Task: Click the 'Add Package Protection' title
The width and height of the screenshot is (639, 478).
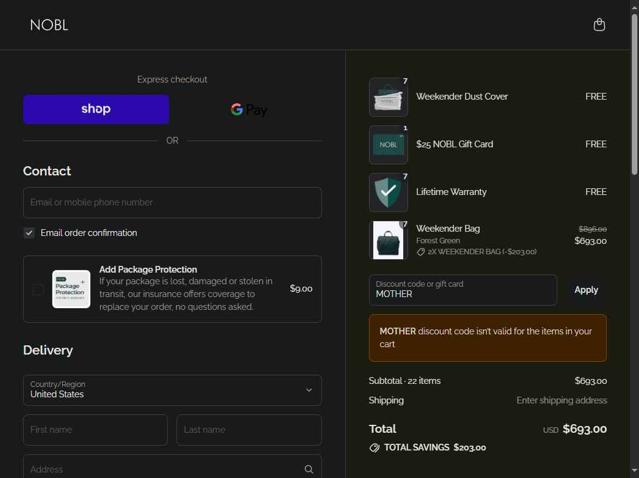Action: click(x=148, y=269)
